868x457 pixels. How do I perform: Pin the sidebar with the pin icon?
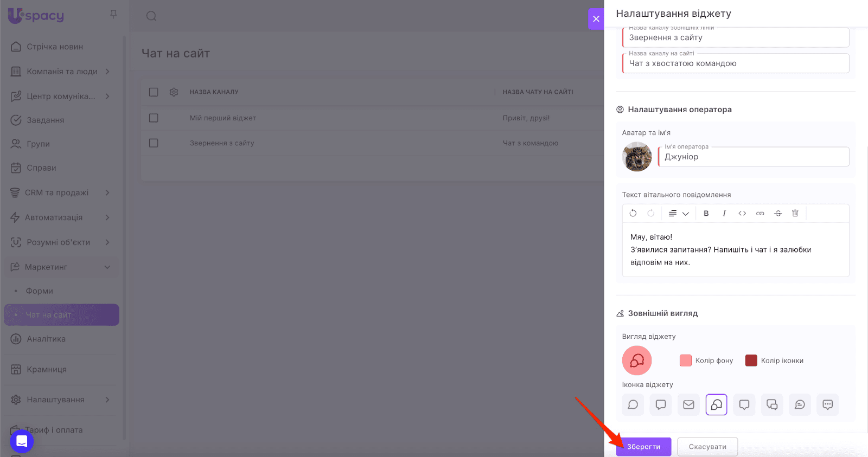tap(113, 14)
